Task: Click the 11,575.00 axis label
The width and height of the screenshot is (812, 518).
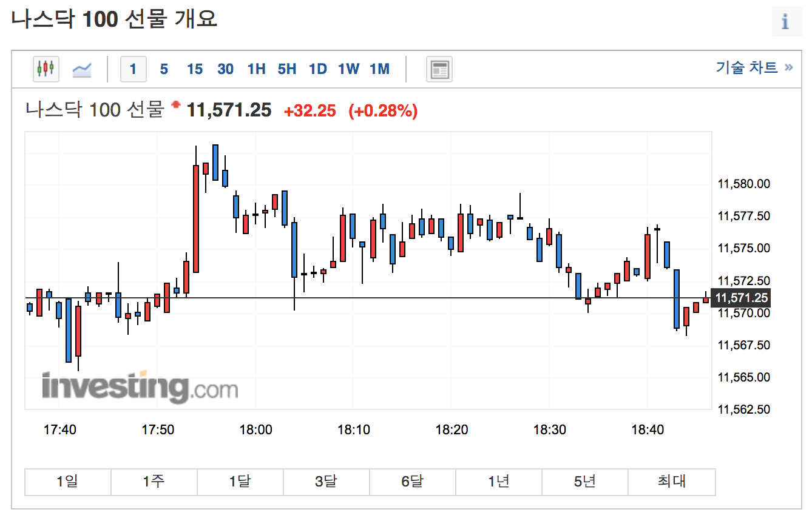Action: click(744, 248)
